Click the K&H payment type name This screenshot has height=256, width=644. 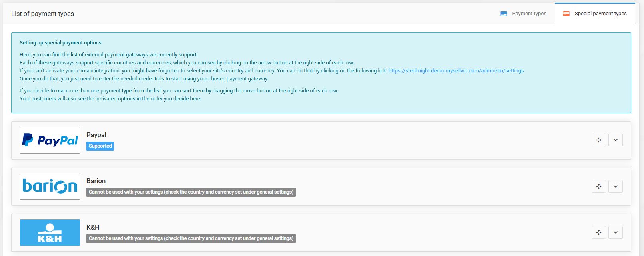point(93,227)
